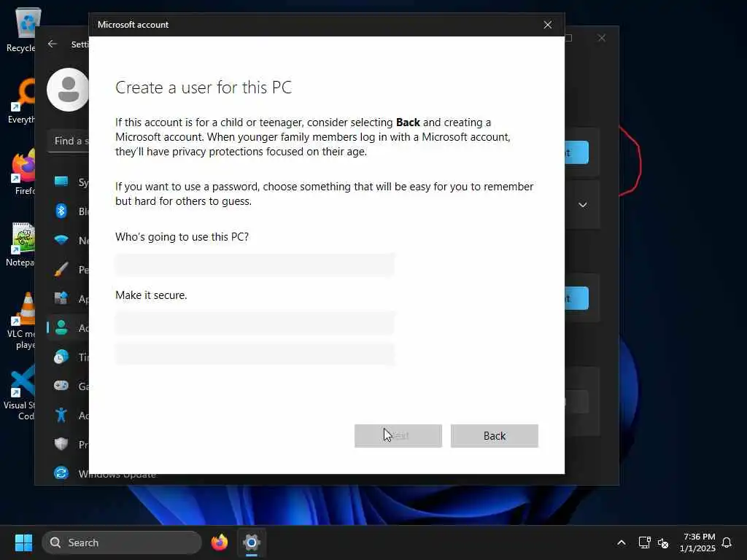
Task: Expand the chevron dropdown in the Settings window
Action: (x=582, y=205)
